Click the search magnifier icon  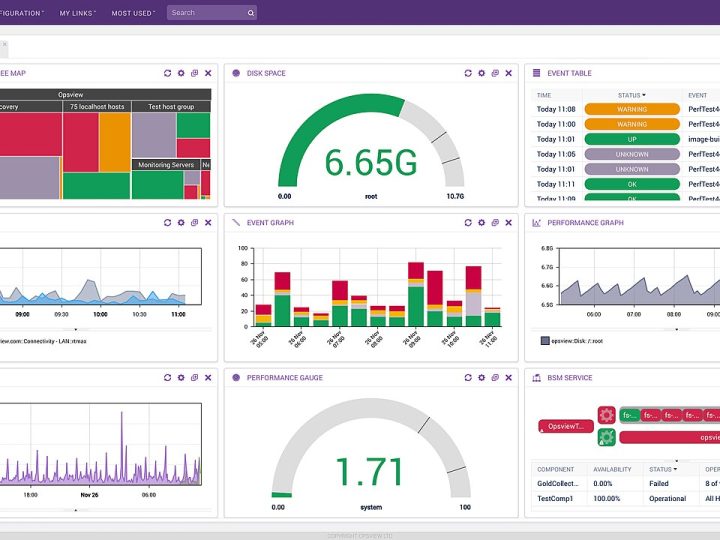pos(251,13)
